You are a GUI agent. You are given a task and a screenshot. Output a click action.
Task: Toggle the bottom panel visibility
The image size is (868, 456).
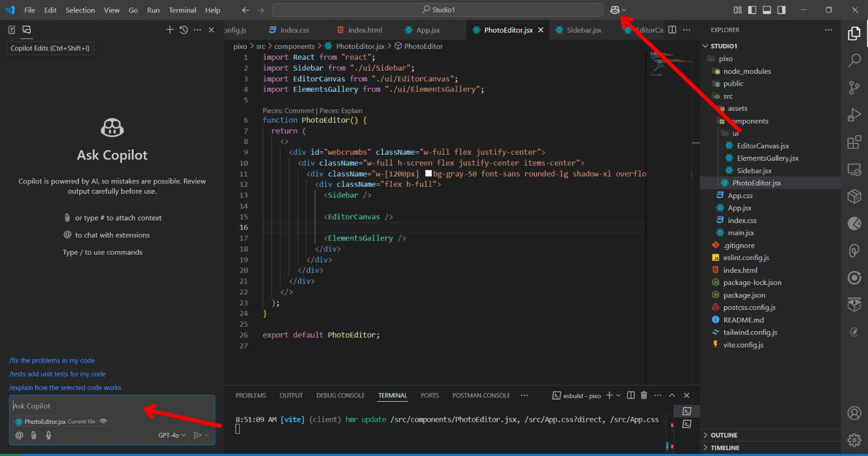(767, 10)
